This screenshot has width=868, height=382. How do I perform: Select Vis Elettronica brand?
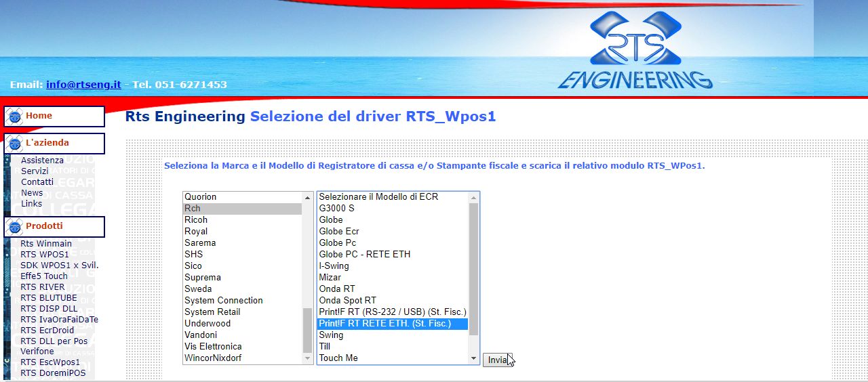coord(242,347)
